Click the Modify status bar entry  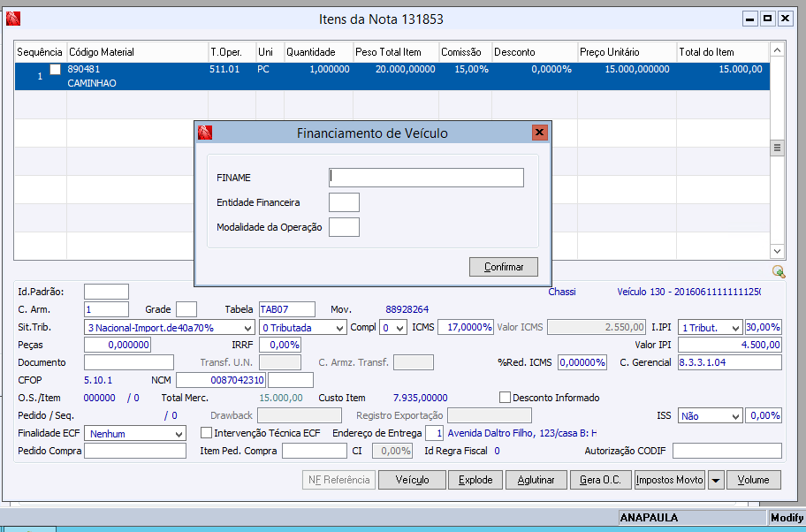click(787, 518)
